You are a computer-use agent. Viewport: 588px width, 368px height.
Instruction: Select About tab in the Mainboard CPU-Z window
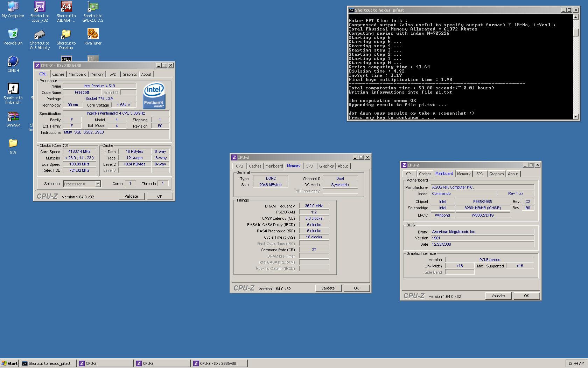[513, 174]
